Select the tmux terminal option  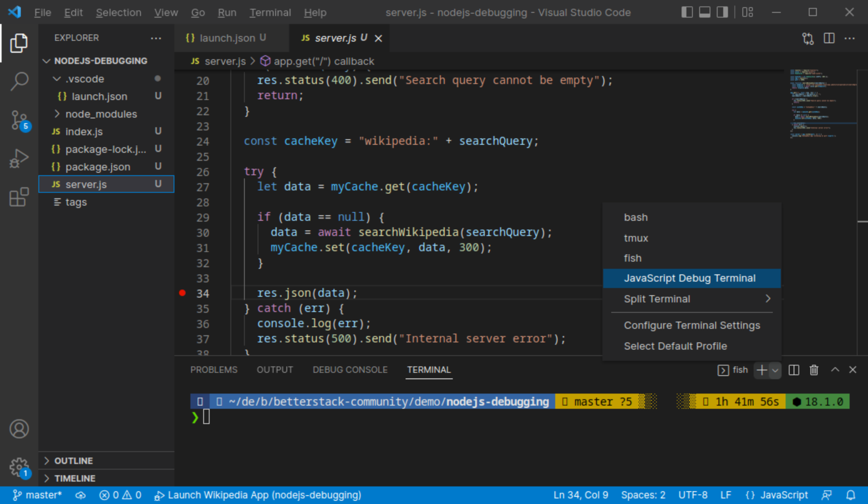pyautogui.click(x=635, y=237)
